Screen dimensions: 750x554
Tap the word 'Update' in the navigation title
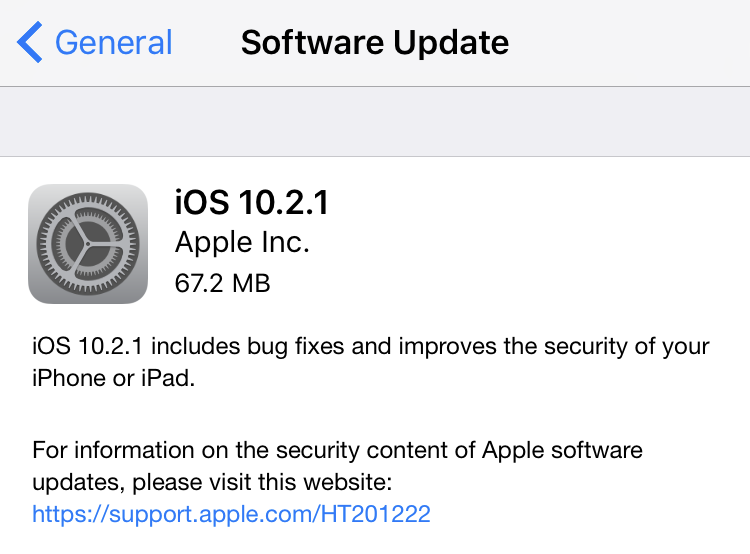[451, 43]
